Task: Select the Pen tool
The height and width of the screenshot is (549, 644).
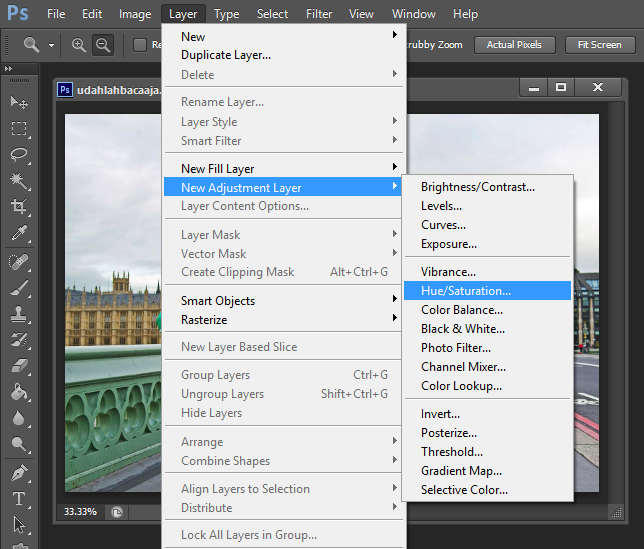Action: [19, 473]
